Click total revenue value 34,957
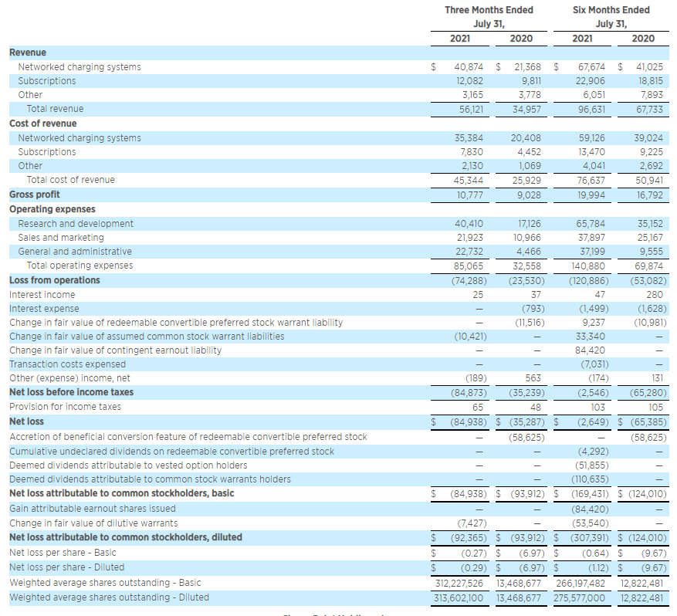This screenshot has width=677, height=616. (526, 110)
